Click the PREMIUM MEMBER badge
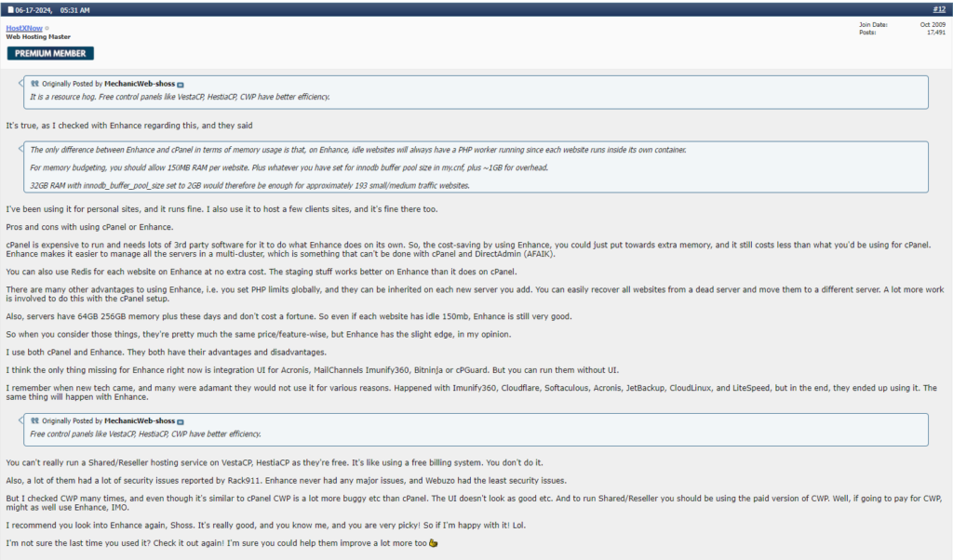The height and width of the screenshot is (560, 953). (x=50, y=53)
